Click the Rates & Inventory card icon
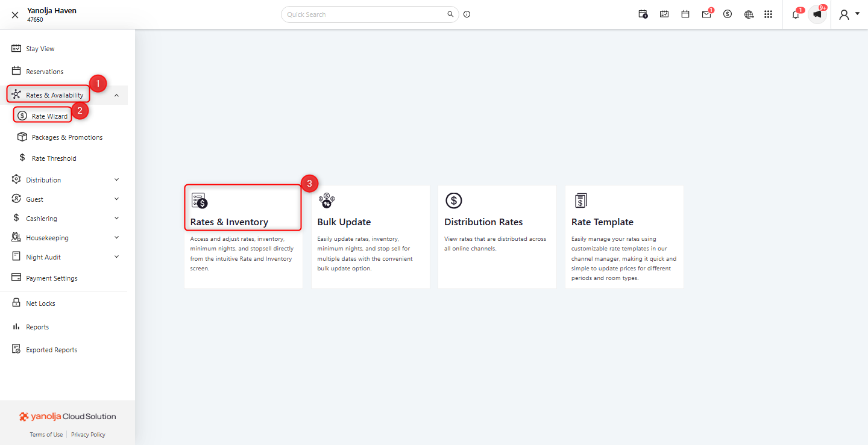 coord(200,201)
